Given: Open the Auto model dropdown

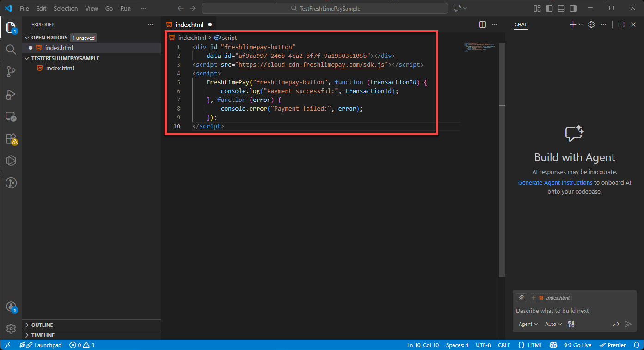Looking at the screenshot, I should click(x=553, y=324).
